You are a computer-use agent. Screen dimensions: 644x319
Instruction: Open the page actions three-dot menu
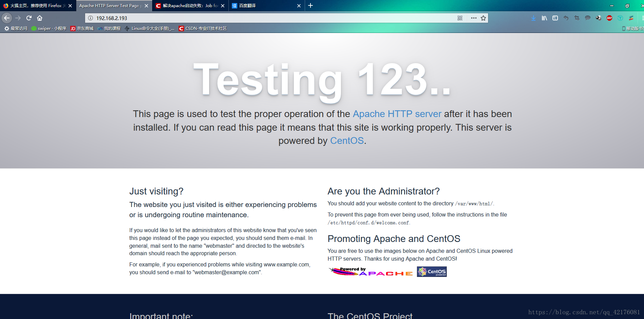tap(474, 18)
